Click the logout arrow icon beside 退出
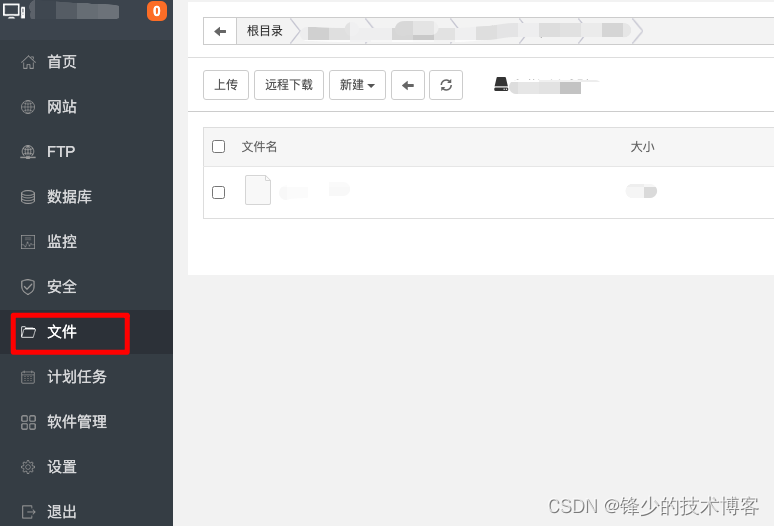The height and width of the screenshot is (526, 774). (x=29, y=512)
